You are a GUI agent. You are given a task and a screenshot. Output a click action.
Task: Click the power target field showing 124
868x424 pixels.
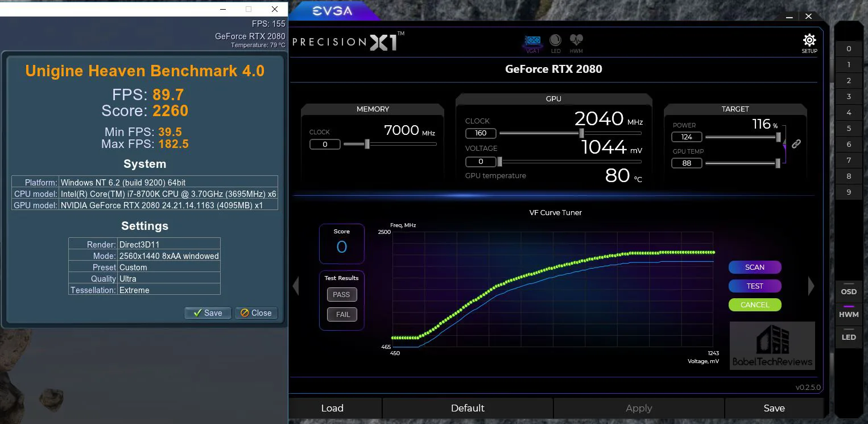pyautogui.click(x=687, y=137)
